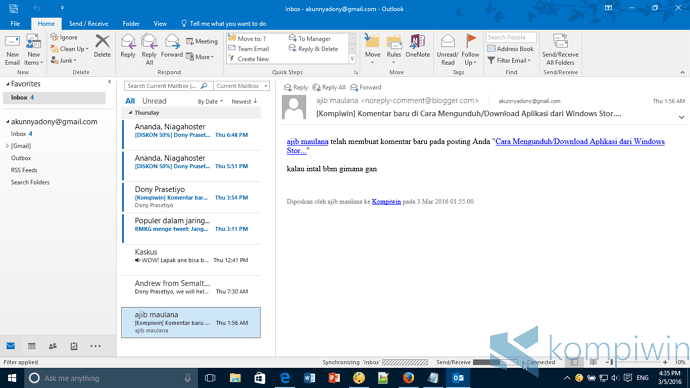
Task: Open the Filter Email dropdown
Action: [x=509, y=60]
